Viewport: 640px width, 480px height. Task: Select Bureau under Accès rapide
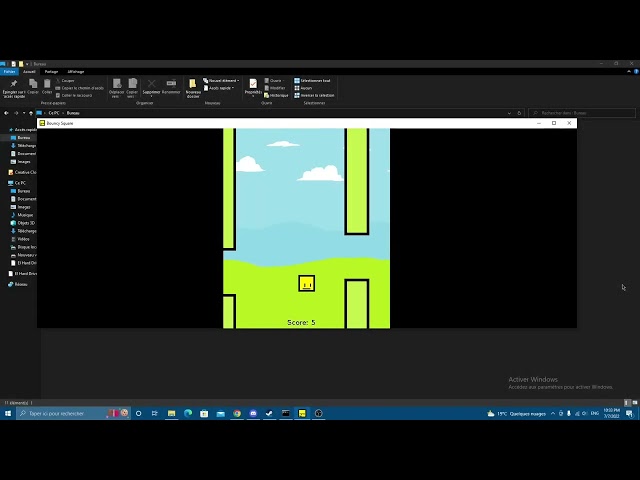point(20,138)
